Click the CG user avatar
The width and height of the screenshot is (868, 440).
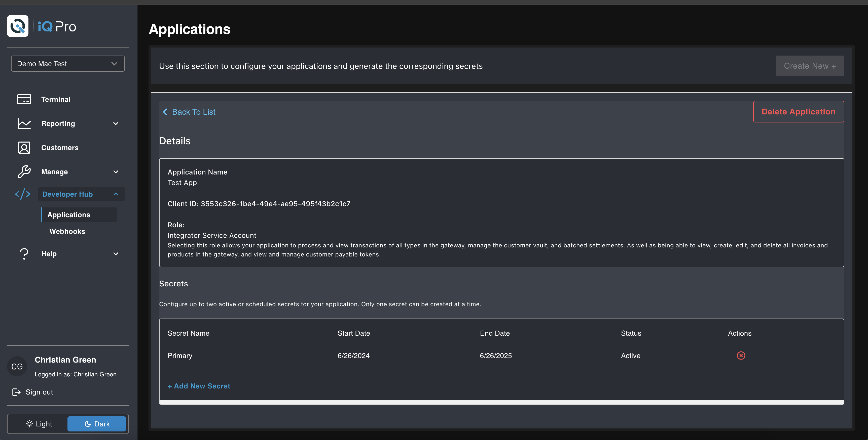point(17,367)
